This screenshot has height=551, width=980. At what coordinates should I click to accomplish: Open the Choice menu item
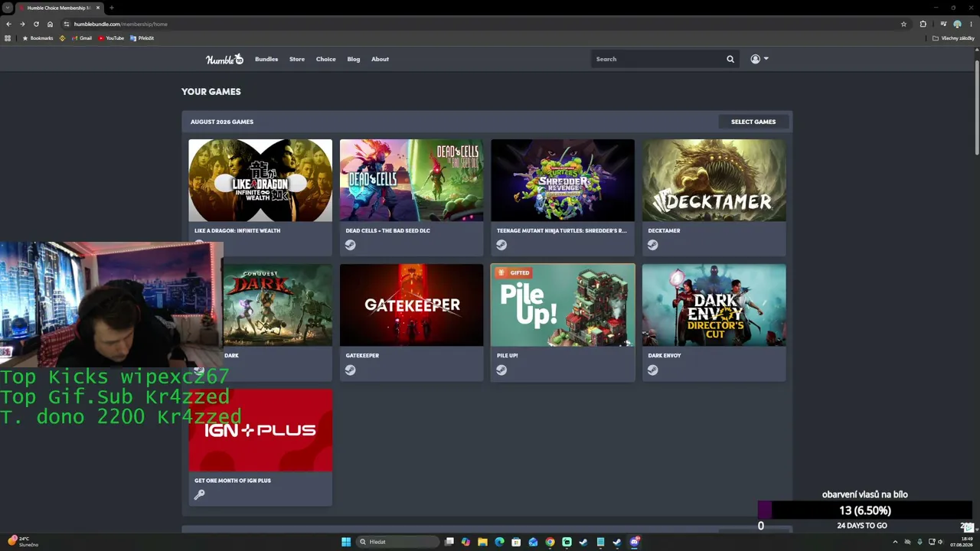[326, 59]
